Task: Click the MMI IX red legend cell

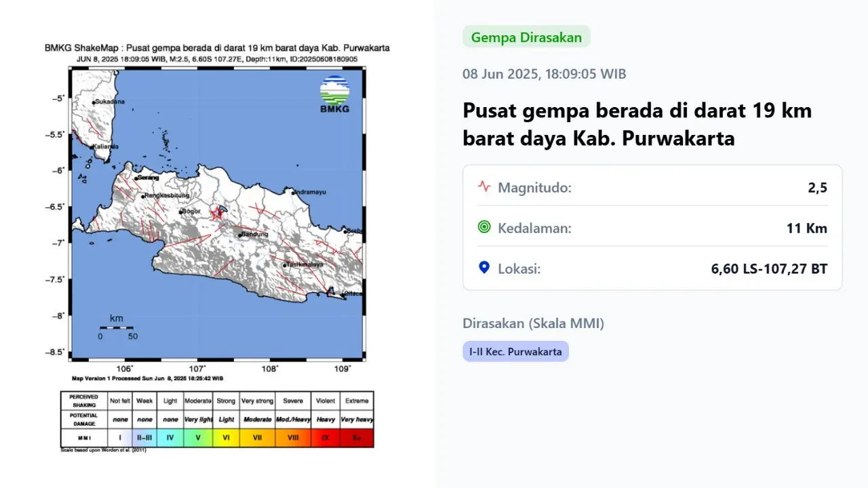Action: pos(325,438)
